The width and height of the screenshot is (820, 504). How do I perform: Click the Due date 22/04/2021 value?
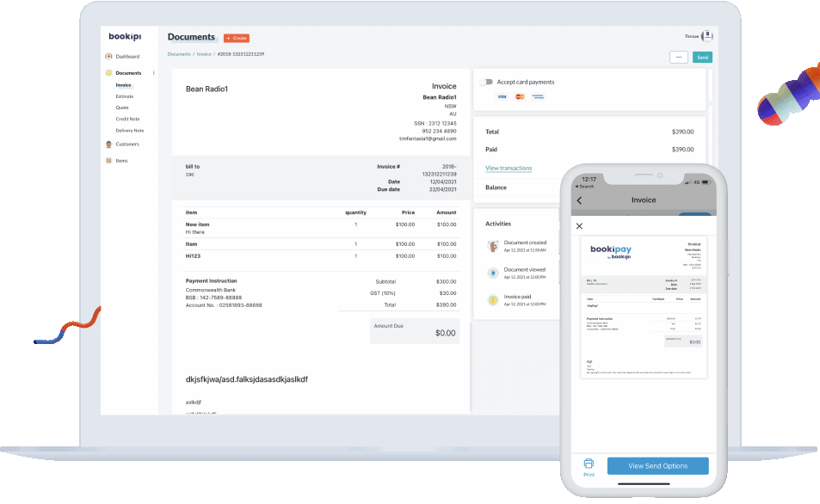443,189
